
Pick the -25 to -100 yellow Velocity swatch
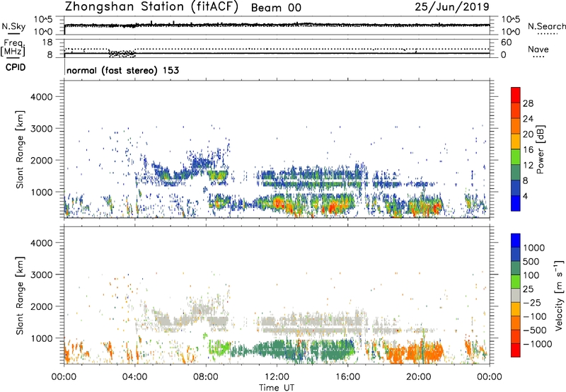click(x=516, y=309)
